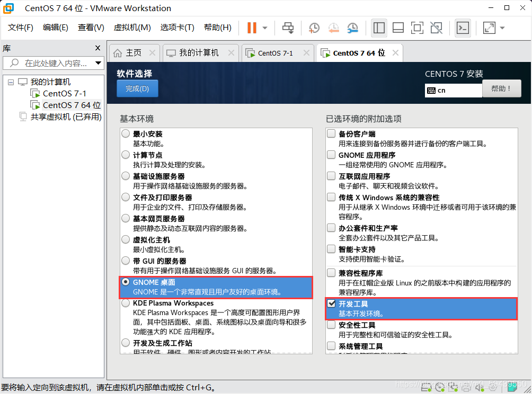
Task: Click the 帮助！ button
Action: [x=501, y=88]
